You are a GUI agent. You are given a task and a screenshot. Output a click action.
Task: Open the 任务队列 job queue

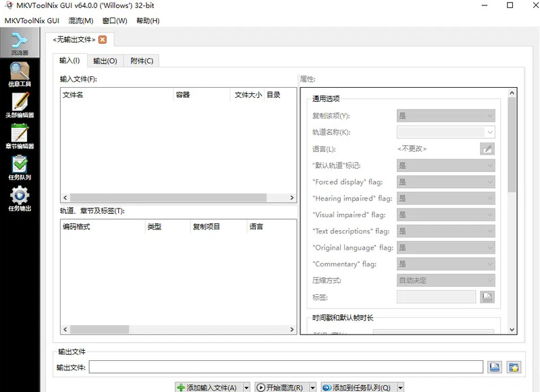click(x=20, y=167)
